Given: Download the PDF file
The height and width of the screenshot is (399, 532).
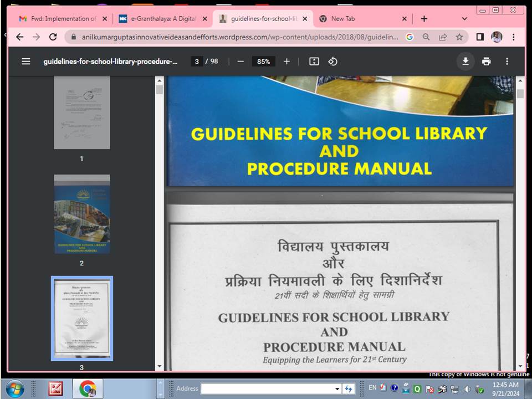Looking at the screenshot, I should tap(465, 62).
